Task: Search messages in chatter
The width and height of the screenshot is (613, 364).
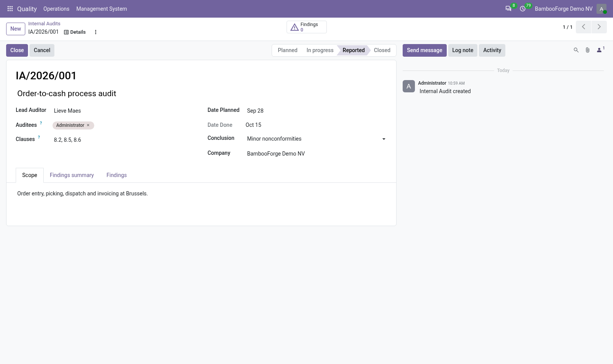Action: point(576,50)
